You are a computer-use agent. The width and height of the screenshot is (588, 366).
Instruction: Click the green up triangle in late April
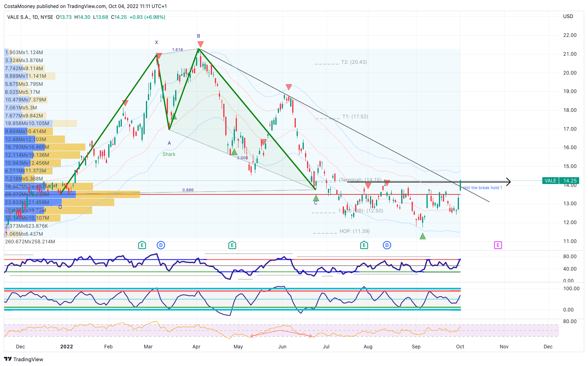pos(234,152)
